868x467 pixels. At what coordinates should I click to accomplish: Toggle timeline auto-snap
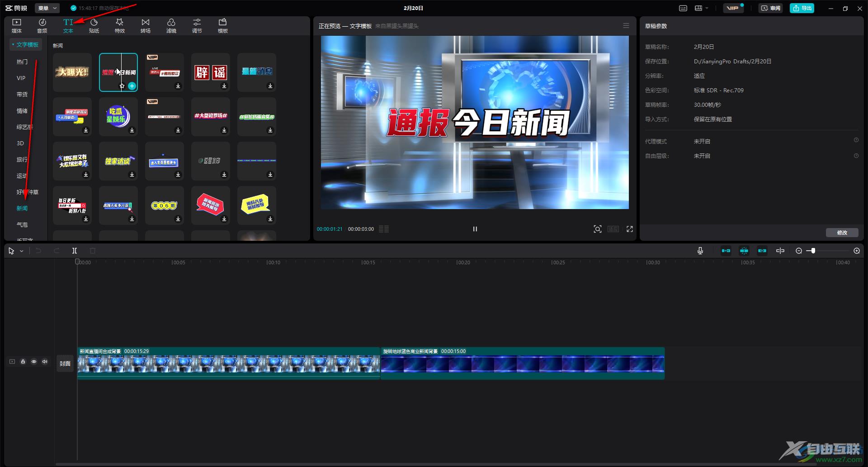click(x=744, y=251)
